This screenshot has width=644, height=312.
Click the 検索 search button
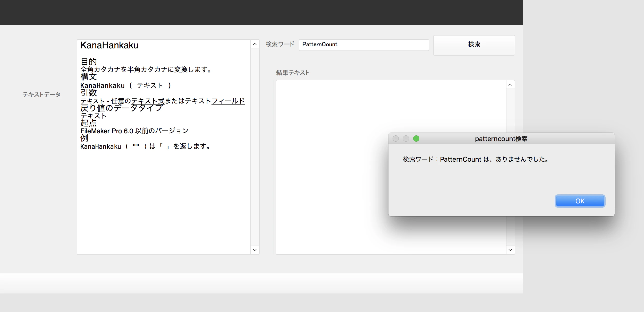click(x=474, y=45)
